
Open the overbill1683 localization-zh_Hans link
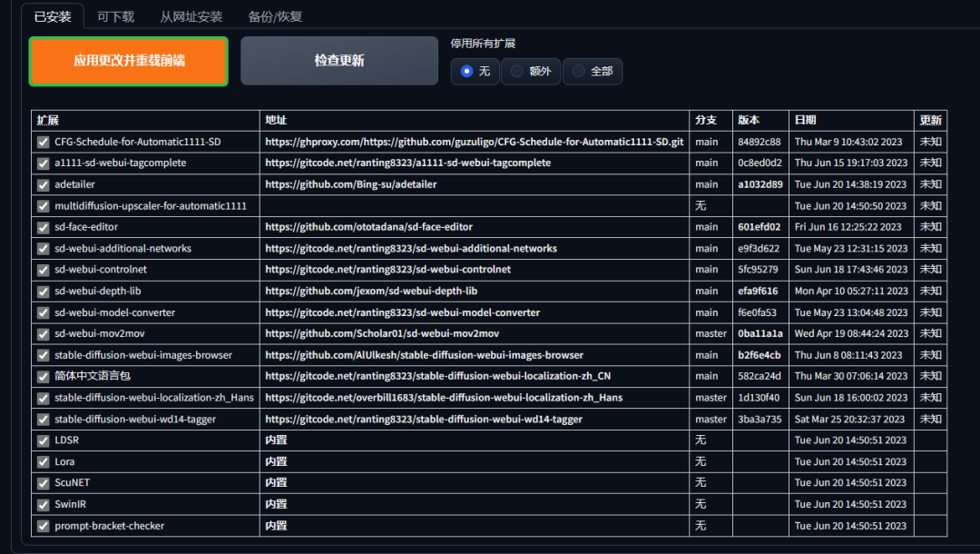click(x=444, y=398)
